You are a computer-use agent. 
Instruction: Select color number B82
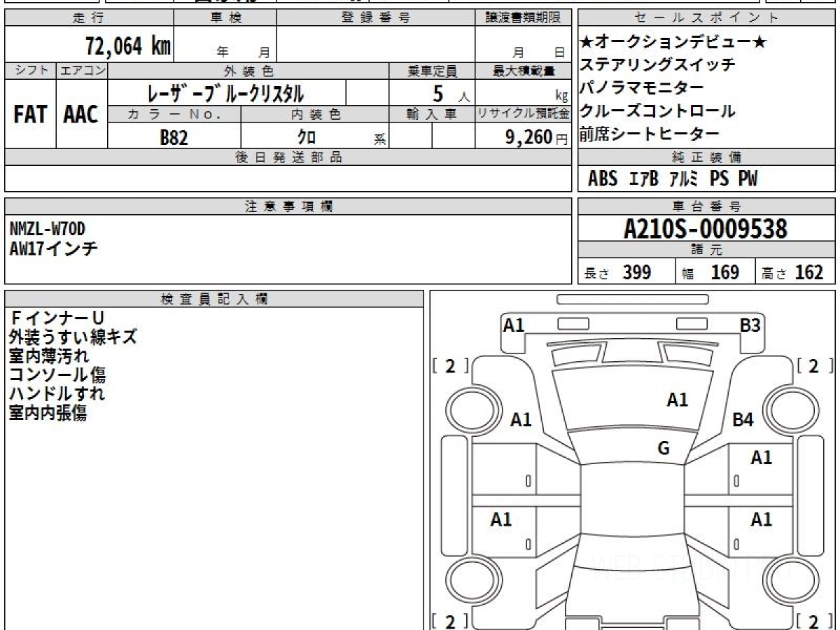click(x=174, y=137)
